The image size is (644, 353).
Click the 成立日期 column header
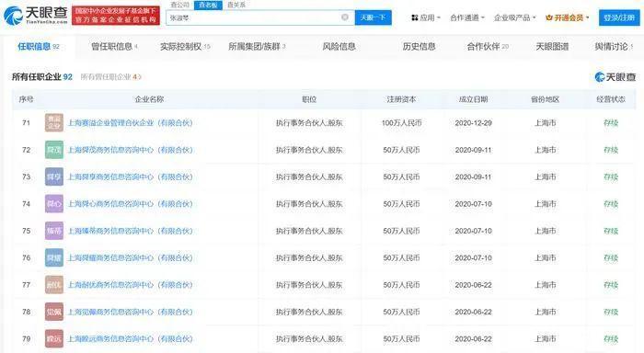(x=473, y=99)
